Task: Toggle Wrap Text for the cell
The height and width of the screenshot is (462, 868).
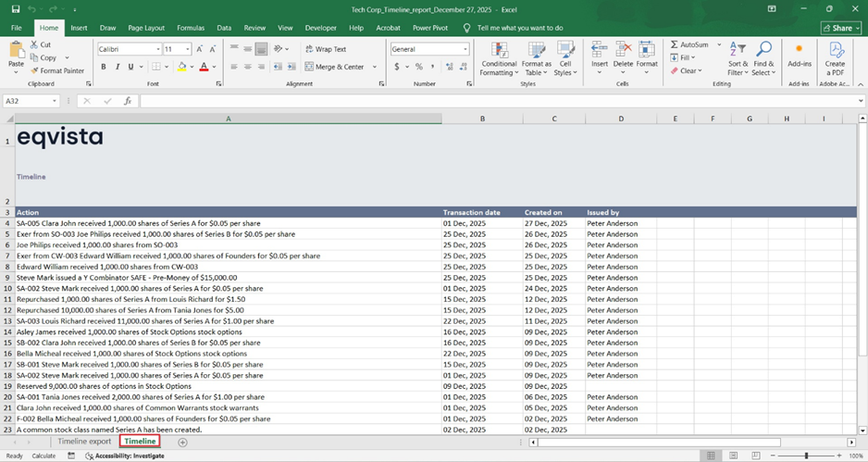Action: click(x=324, y=49)
